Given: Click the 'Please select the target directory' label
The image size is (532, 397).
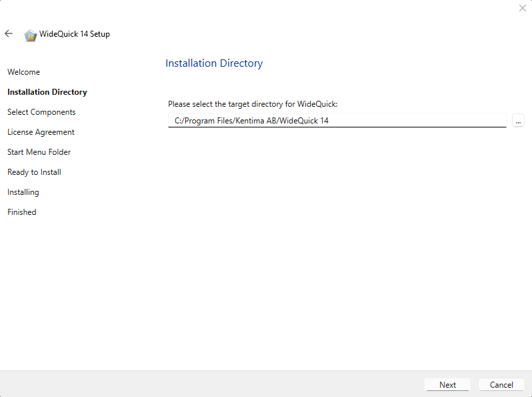Looking at the screenshot, I should [253, 104].
